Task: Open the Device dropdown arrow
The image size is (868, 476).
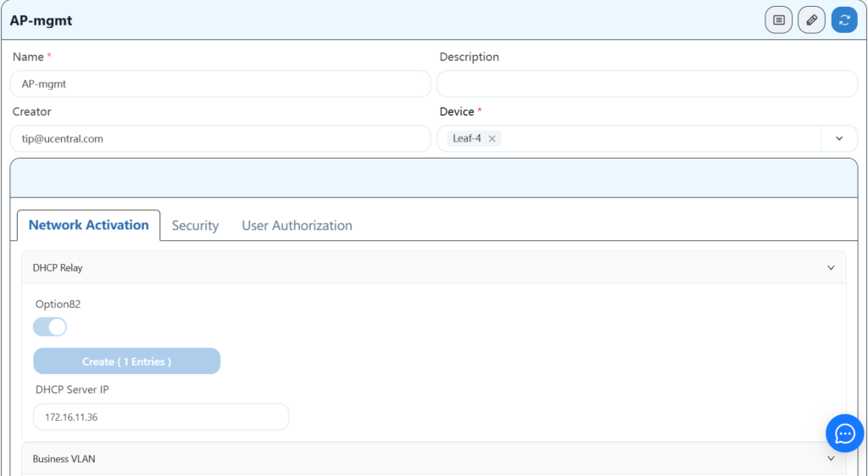Action: click(839, 138)
